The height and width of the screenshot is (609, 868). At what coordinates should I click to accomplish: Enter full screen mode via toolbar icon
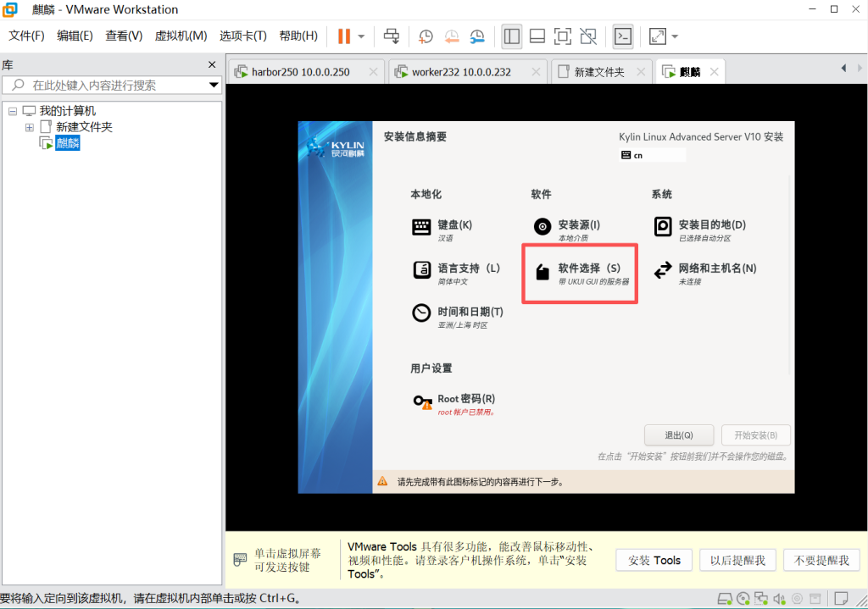pos(562,36)
